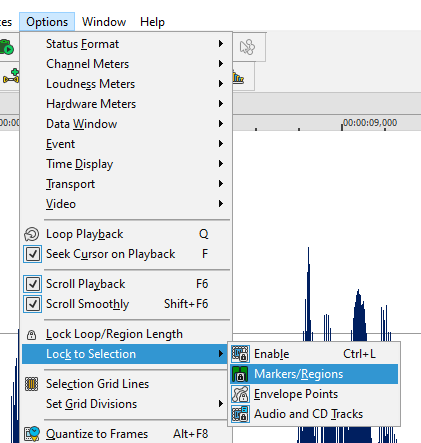Select Lock Loop/Region Length label
Screen dimensions: 421x443
pyautogui.click(x=114, y=334)
